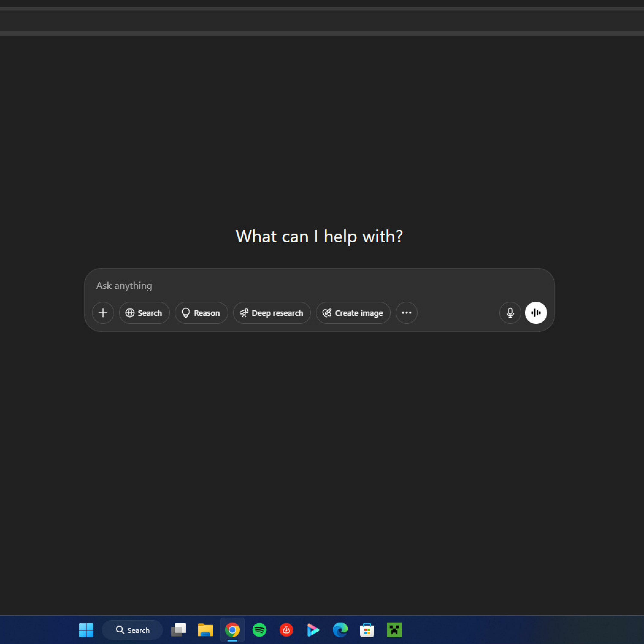Toggle the Reason mode button
Screen dimensions: 644x644
click(201, 313)
